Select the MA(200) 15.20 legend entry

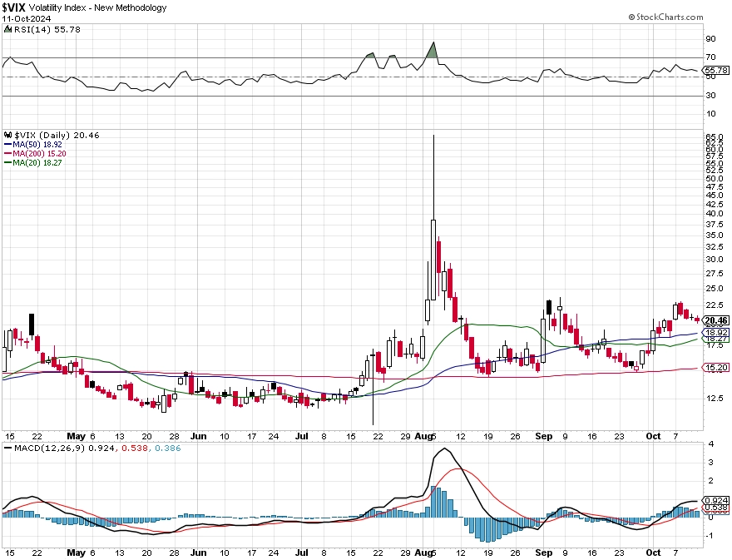(x=35, y=154)
